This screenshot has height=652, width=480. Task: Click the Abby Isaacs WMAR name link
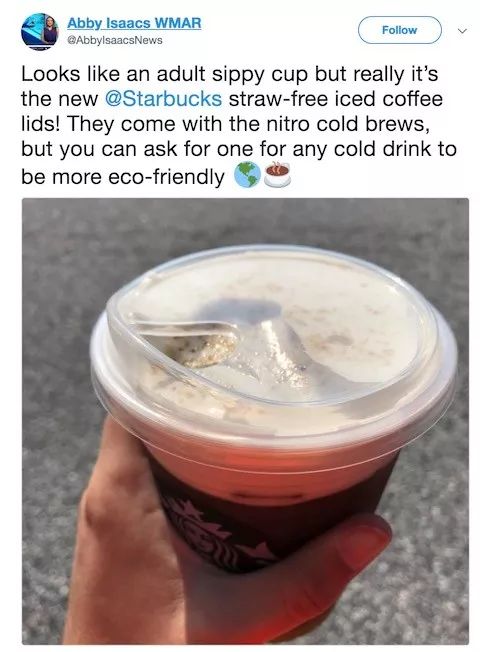pos(134,23)
